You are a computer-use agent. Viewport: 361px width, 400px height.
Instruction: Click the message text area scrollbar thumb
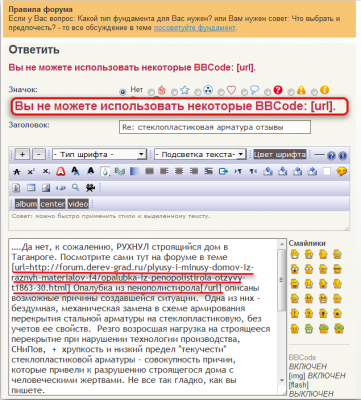click(282, 280)
